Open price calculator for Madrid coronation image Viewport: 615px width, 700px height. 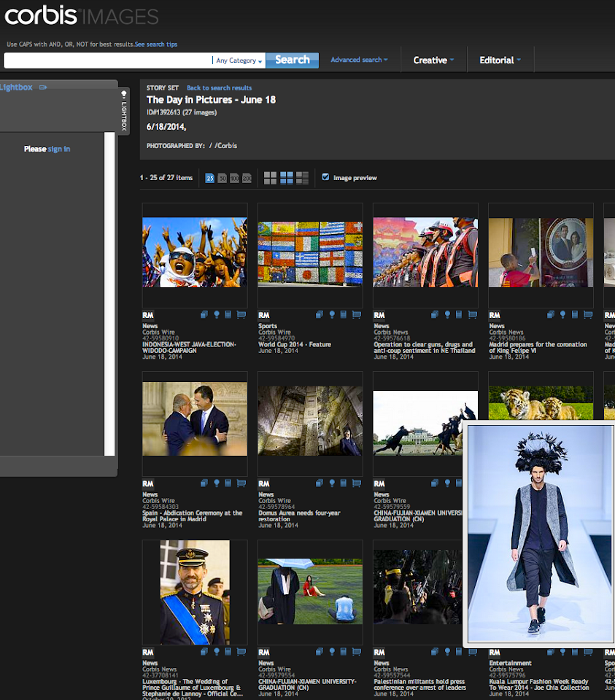575,315
